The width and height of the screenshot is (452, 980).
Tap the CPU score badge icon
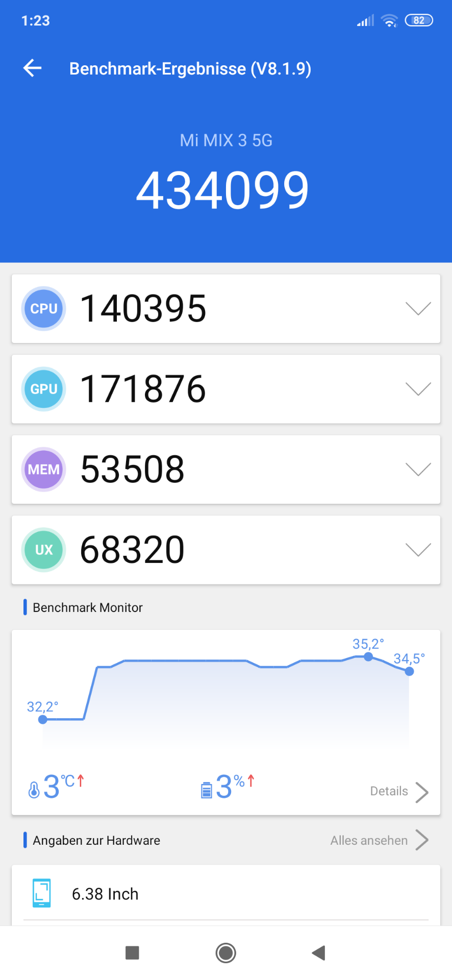tap(44, 309)
